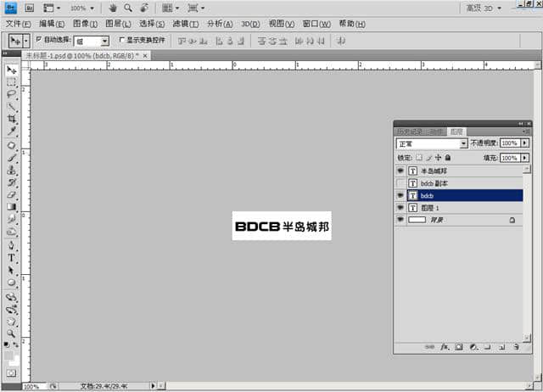543x392 pixels.
Task: Click the Hand tool in top bar
Action: (x=113, y=8)
